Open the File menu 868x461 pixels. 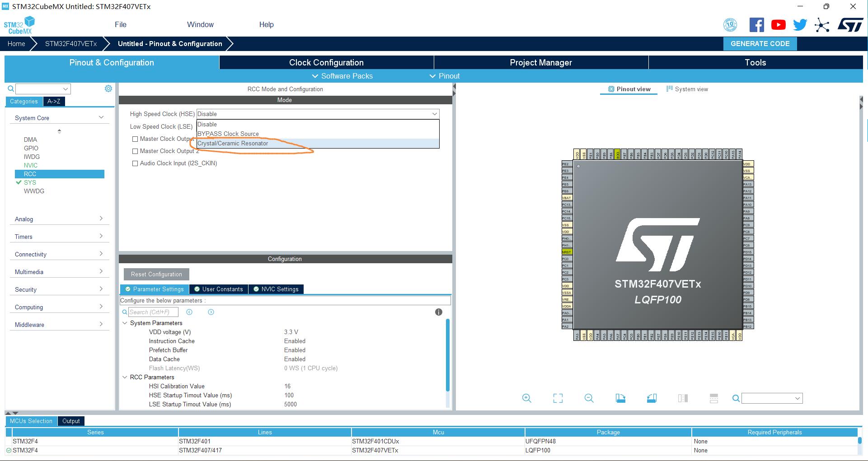[x=121, y=24]
